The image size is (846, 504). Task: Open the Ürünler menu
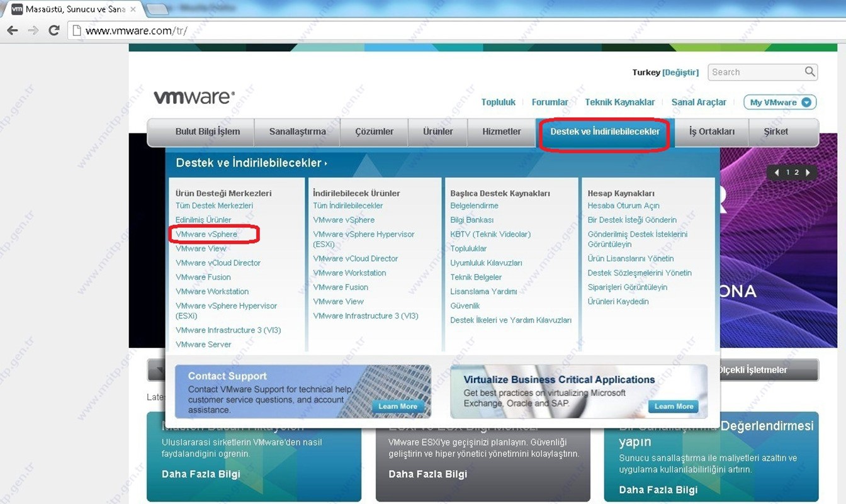click(438, 132)
